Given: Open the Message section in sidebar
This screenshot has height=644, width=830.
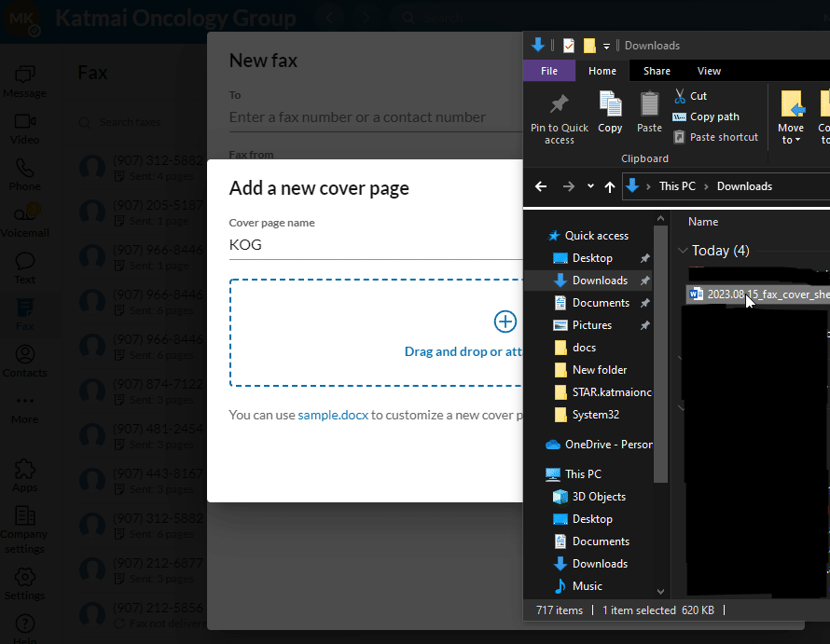Looking at the screenshot, I should pyautogui.click(x=24, y=82).
